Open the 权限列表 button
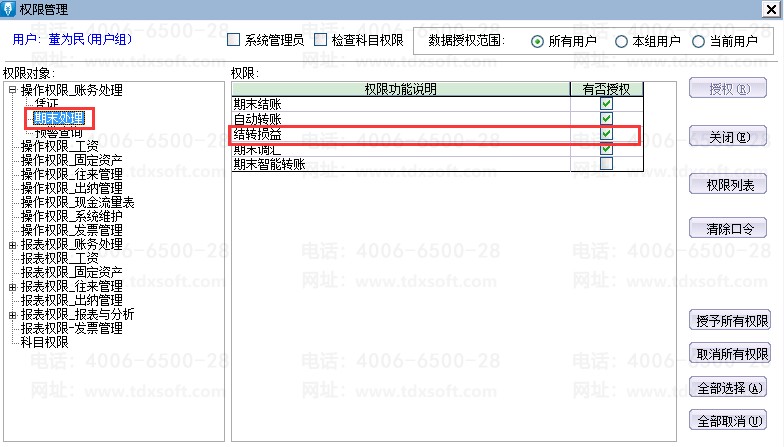 [x=728, y=185]
